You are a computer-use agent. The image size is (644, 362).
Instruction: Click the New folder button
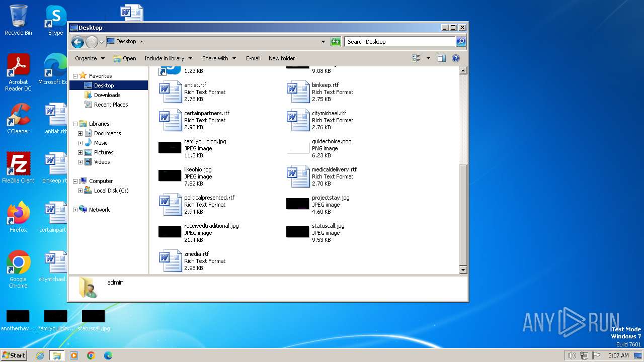(282, 58)
